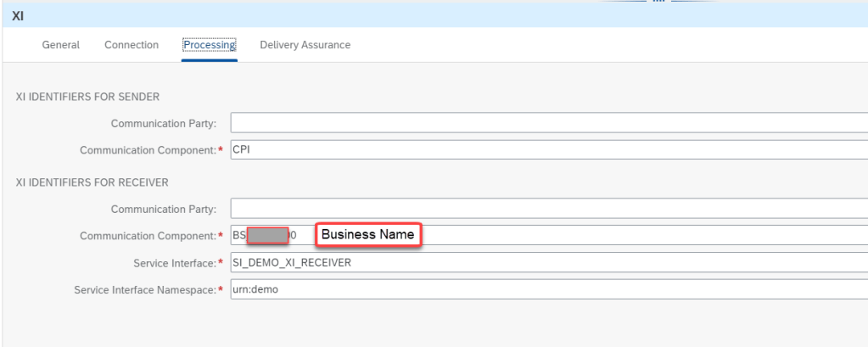Click the sender Communication Party input field
This screenshot has height=347, width=868.
tap(548, 123)
